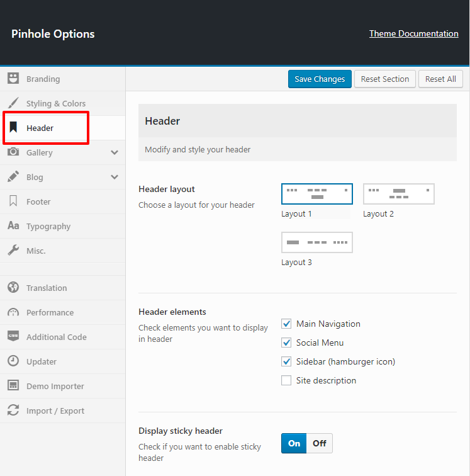Viewport: 470px width, 476px height.
Task: Click the Site description label
Action: tap(326, 381)
